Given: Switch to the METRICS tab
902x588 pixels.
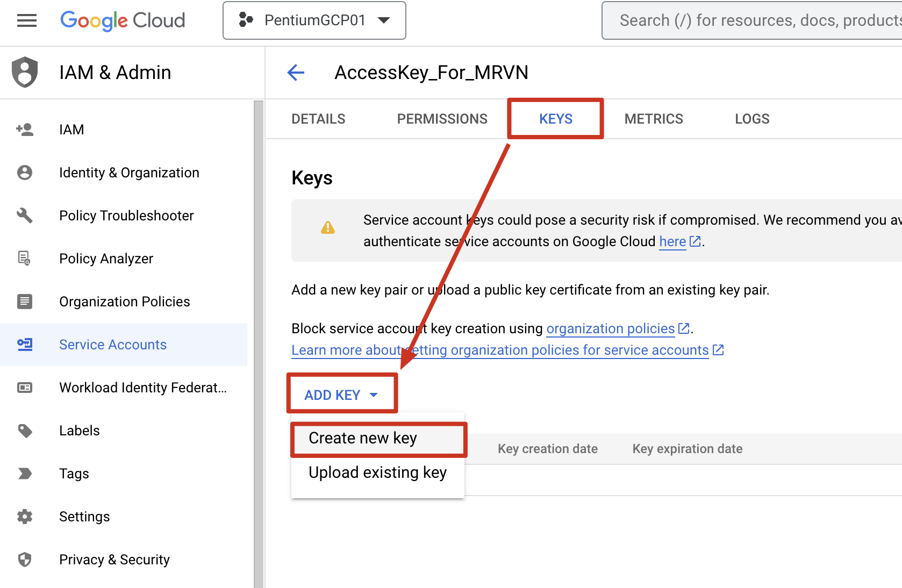Looking at the screenshot, I should click(x=654, y=119).
